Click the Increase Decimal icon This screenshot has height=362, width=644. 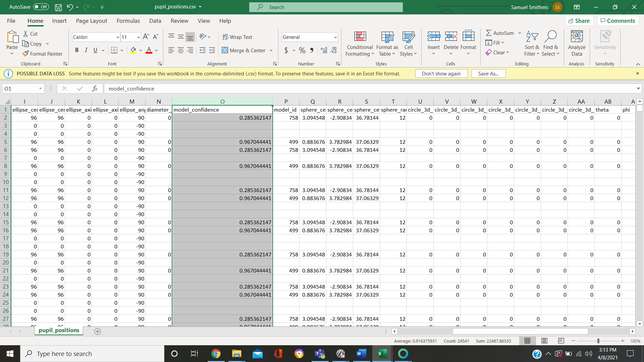(324, 50)
